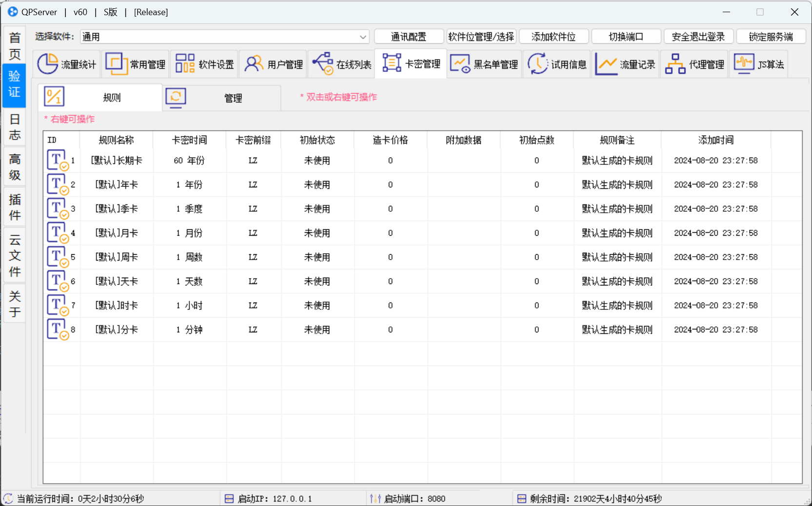
Task: Open the 用户管理 user management panel
Action: [273, 63]
